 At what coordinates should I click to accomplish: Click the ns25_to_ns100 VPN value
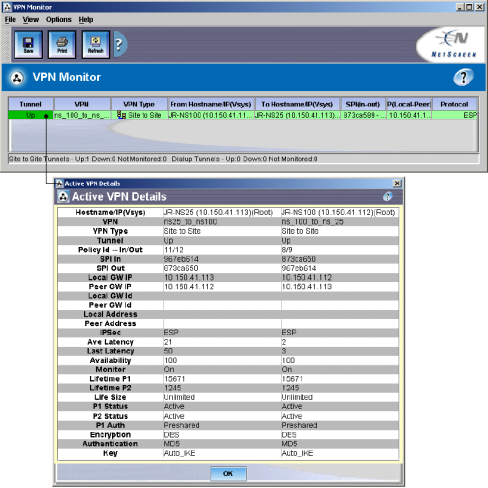[191, 222]
